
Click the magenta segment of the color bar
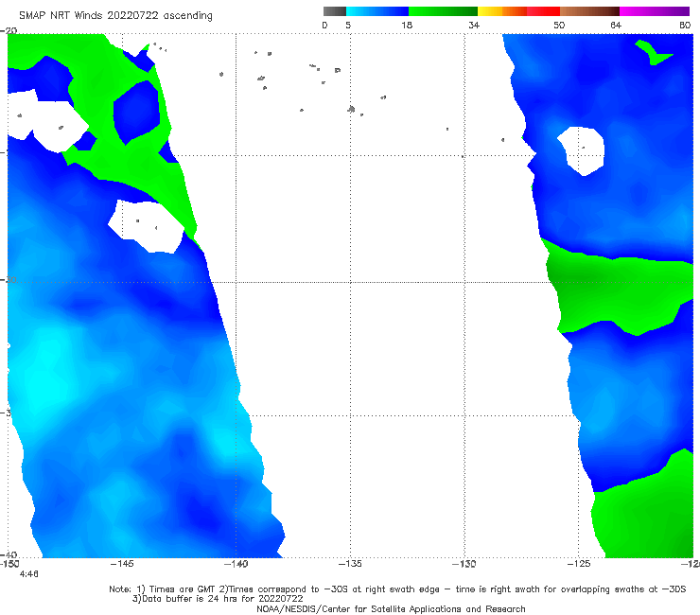tap(655, 11)
